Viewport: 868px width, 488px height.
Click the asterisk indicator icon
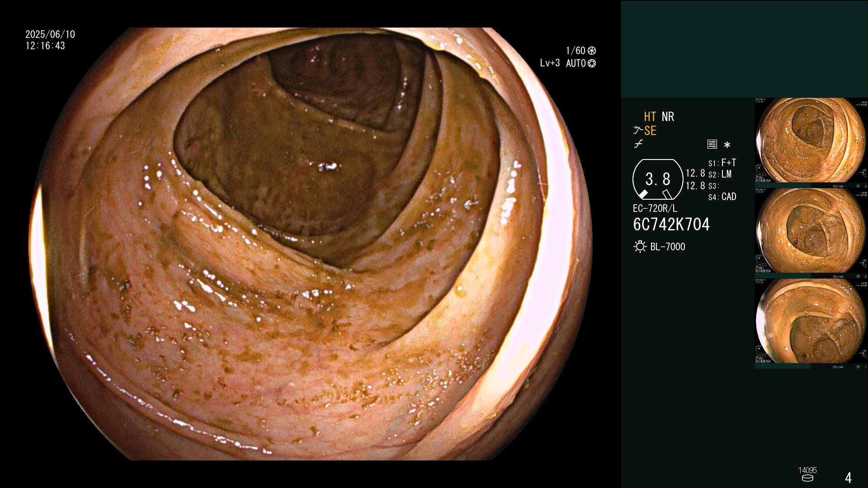click(x=727, y=145)
